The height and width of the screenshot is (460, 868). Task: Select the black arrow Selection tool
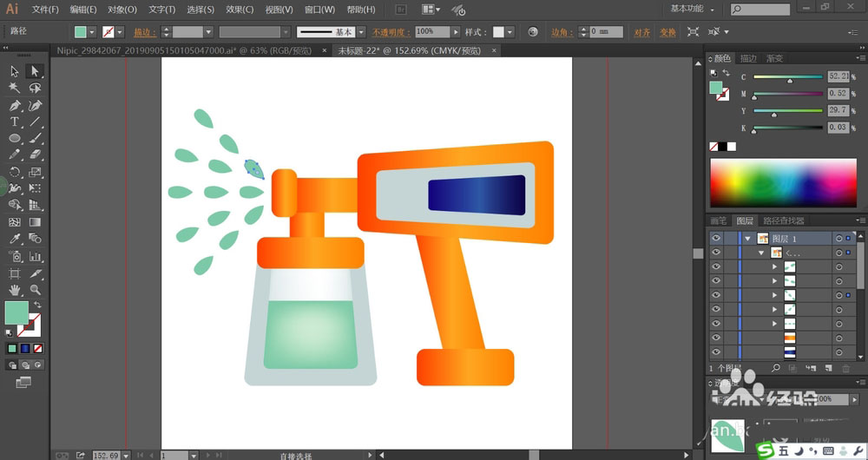click(15, 71)
